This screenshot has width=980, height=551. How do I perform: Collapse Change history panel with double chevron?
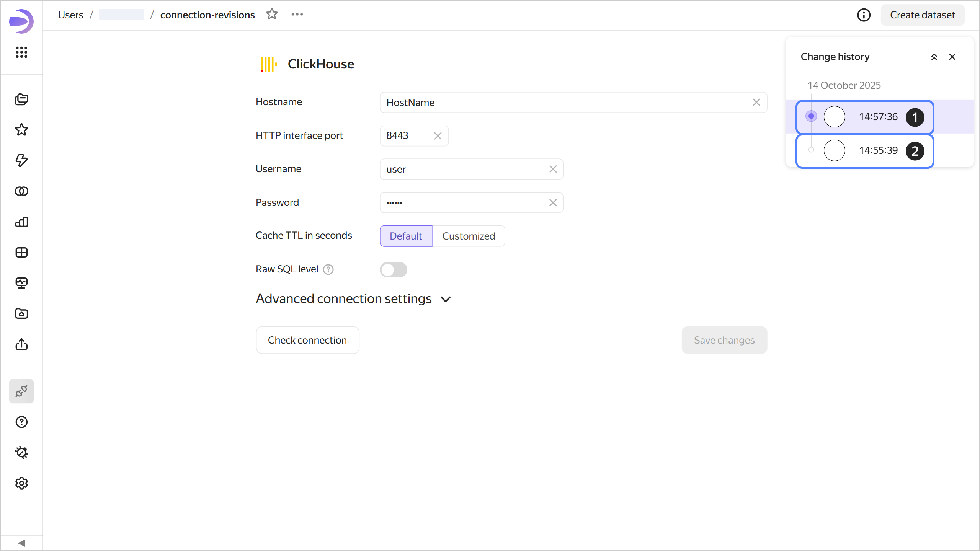[x=934, y=57]
